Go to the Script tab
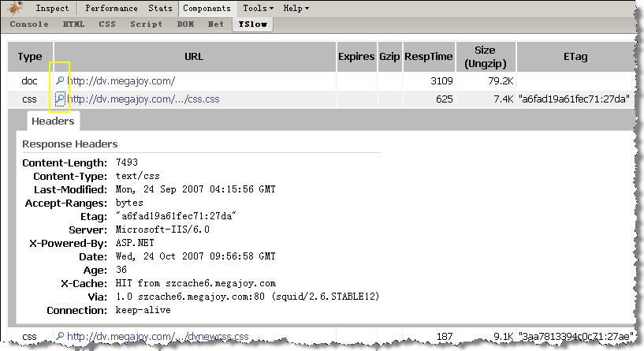 [146, 24]
